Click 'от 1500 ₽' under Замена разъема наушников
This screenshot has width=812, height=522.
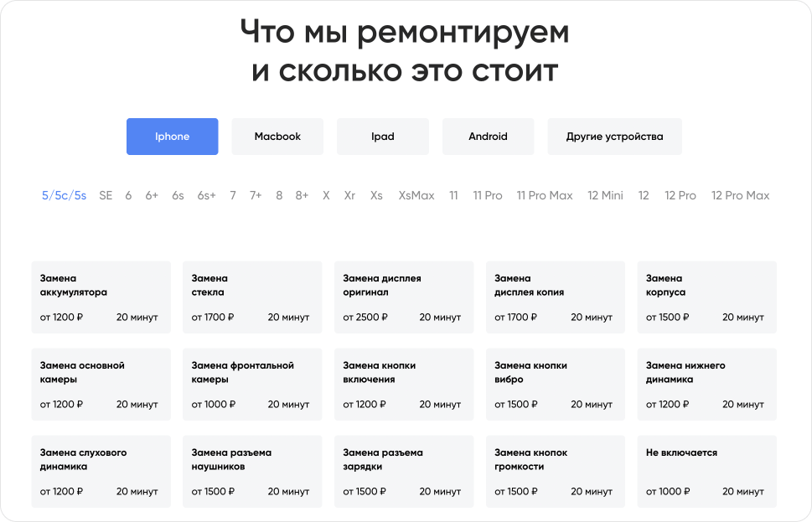213,491
